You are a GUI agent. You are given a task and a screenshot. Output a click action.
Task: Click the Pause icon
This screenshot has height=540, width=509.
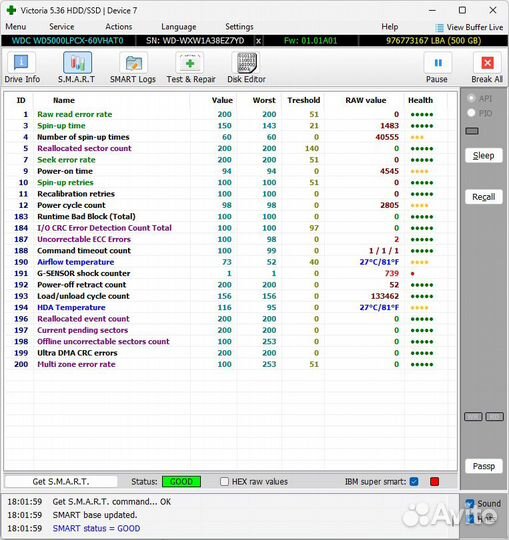(x=437, y=68)
